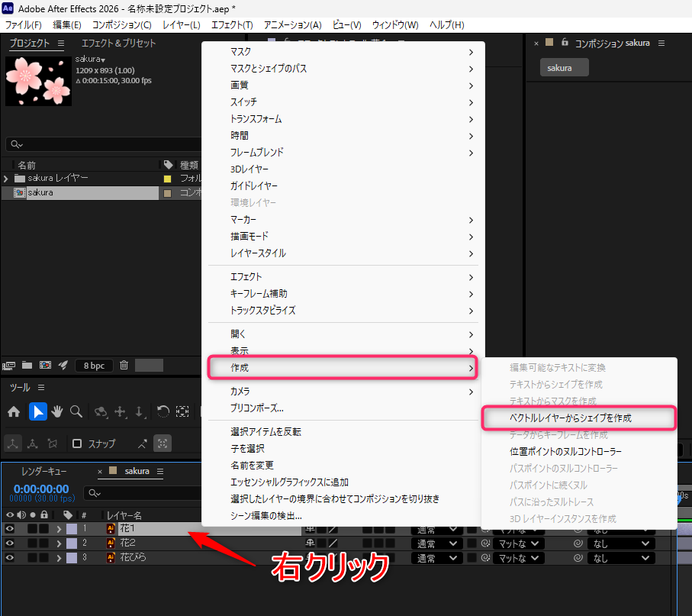Click the trash delete icon in Project panel
The height and width of the screenshot is (616, 692).
(x=124, y=365)
